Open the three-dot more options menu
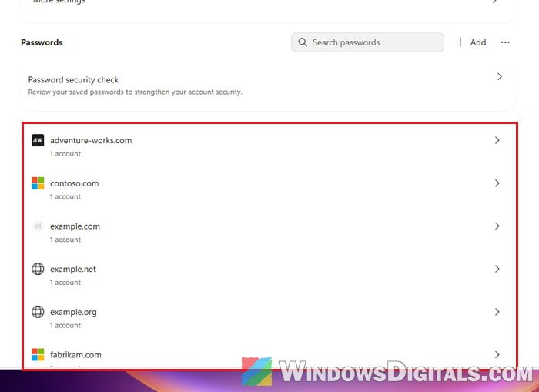Viewport: 539px width, 392px height. coord(505,42)
